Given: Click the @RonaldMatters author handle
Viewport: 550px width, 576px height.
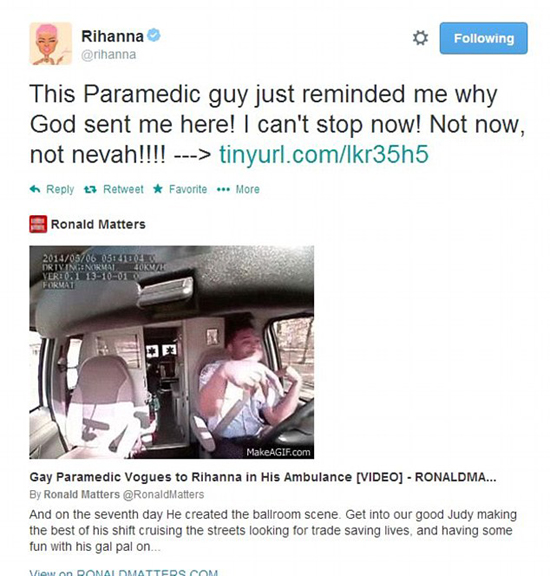Looking at the screenshot, I should [163, 494].
